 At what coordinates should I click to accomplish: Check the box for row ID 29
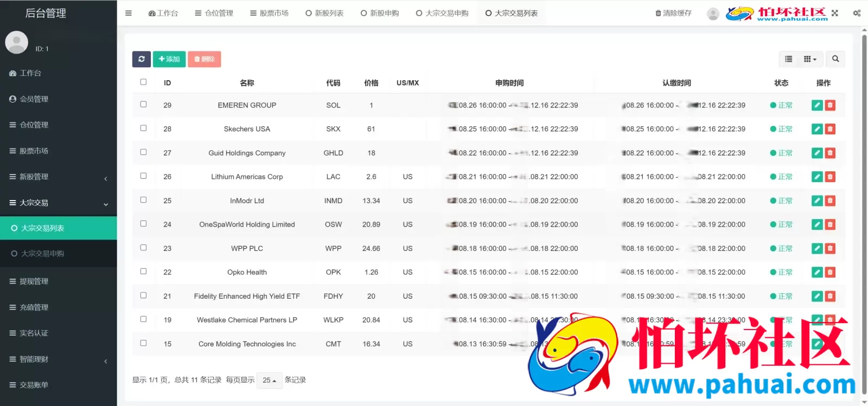pos(143,104)
